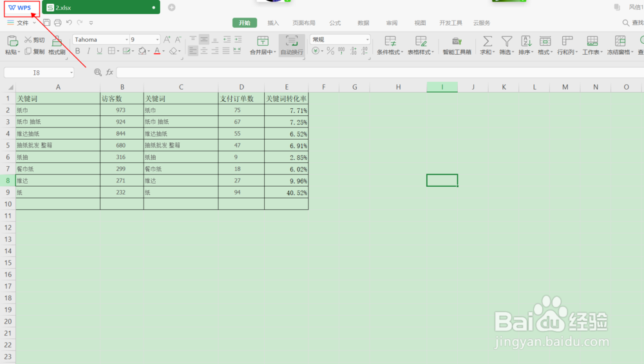The width and height of the screenshot is (644, 364).
Task: Click the eraser clear formatting icon
Action: 173,51
